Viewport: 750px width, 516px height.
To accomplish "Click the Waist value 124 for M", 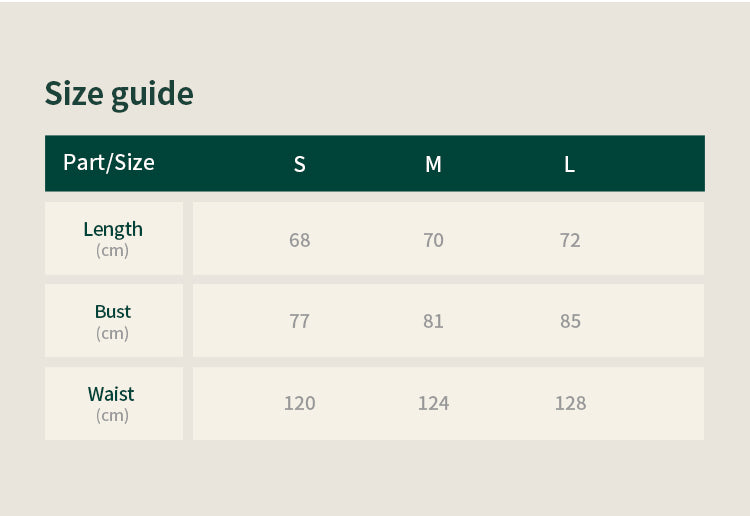I will click(x=433, y=403).
